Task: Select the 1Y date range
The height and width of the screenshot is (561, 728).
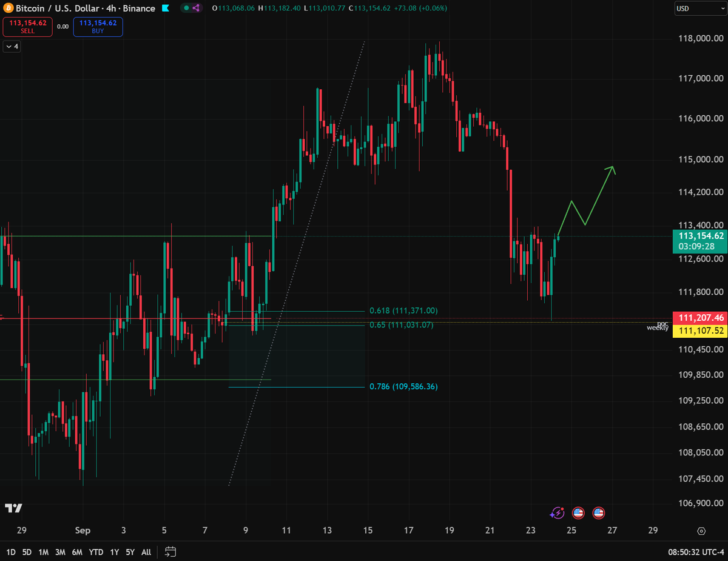Action: click(115, 552)
